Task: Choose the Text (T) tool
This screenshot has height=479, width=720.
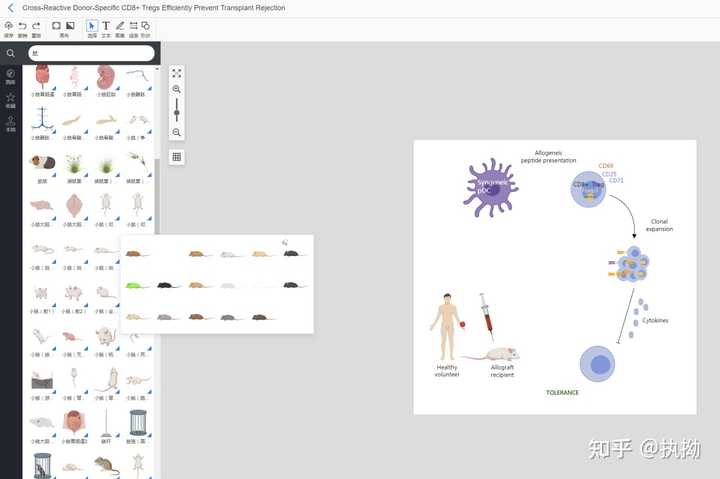Action: [106, 26]
